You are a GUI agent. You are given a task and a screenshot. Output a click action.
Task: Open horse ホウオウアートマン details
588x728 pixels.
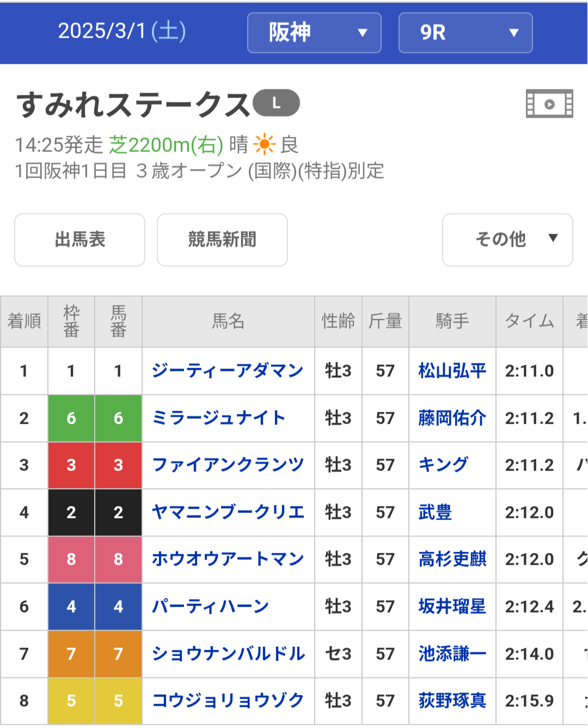[x=227, y=559]
